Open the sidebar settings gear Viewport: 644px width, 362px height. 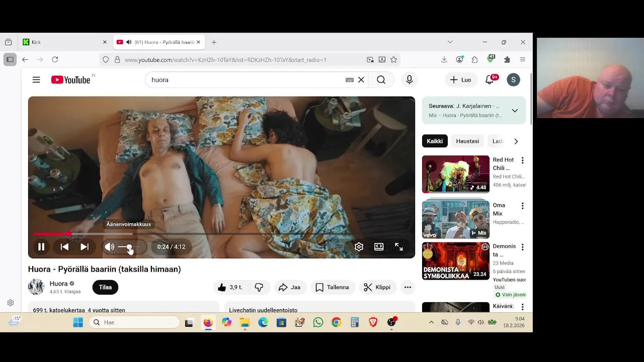[x=11, y=303]
